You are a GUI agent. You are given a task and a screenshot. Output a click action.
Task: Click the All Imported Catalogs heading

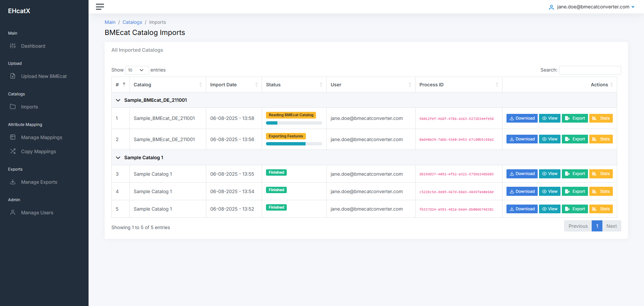(137, 50)
